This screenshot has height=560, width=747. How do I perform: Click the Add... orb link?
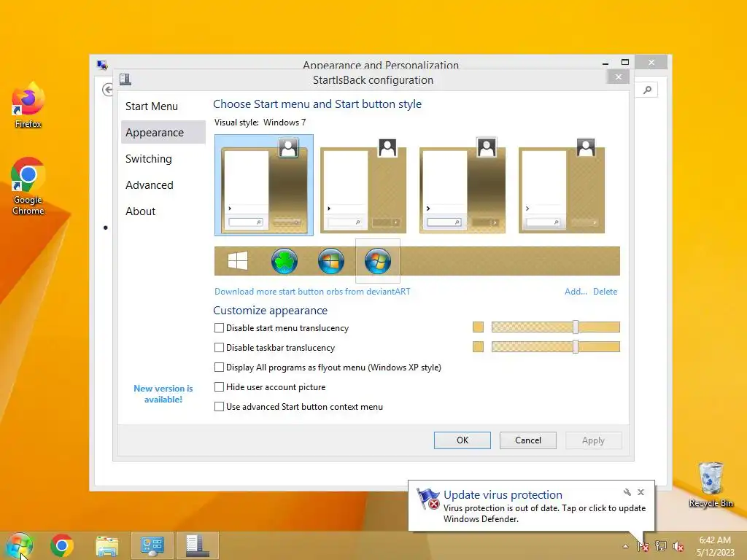tap(576, 292)
